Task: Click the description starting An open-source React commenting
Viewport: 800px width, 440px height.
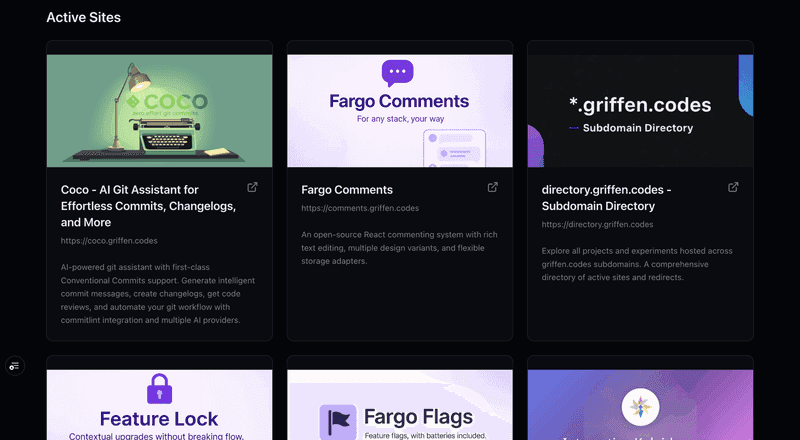Action: pos(399,248)
